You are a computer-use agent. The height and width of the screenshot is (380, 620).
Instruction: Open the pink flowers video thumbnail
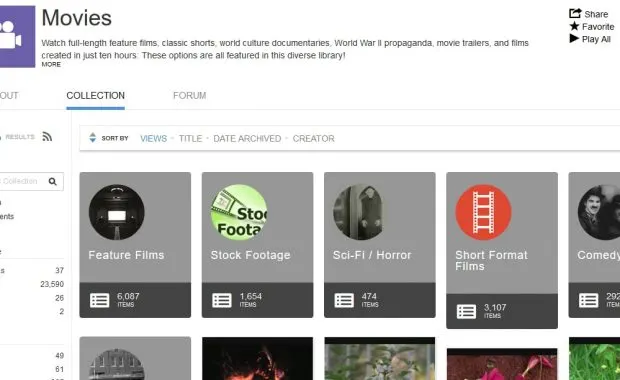[x=502, y=364]
